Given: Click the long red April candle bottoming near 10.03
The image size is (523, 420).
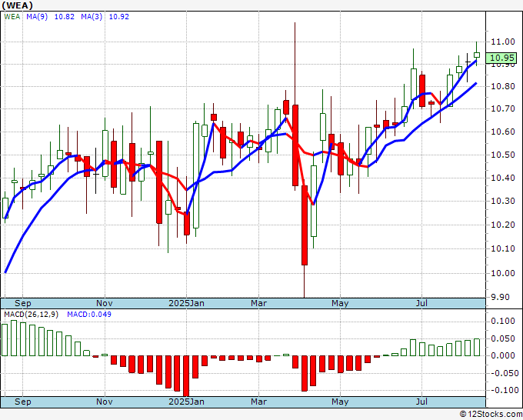Looking at the screenshot, I should pos(305,225).
